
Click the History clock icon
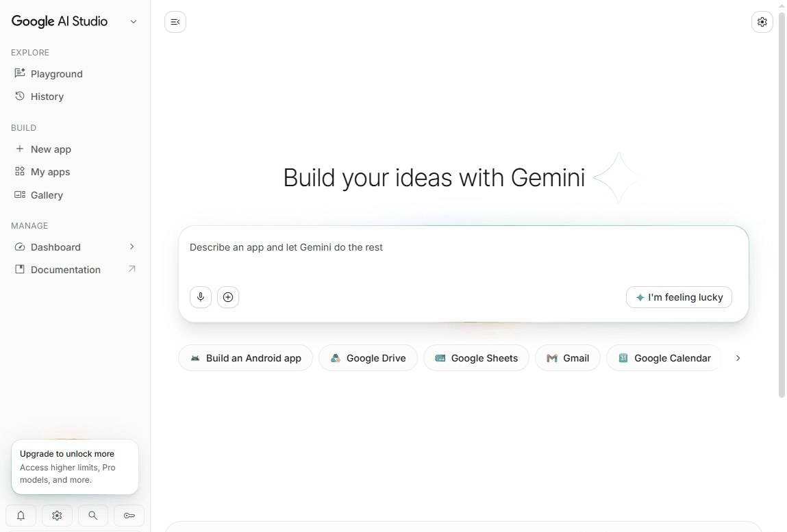(x=20, y=96)
